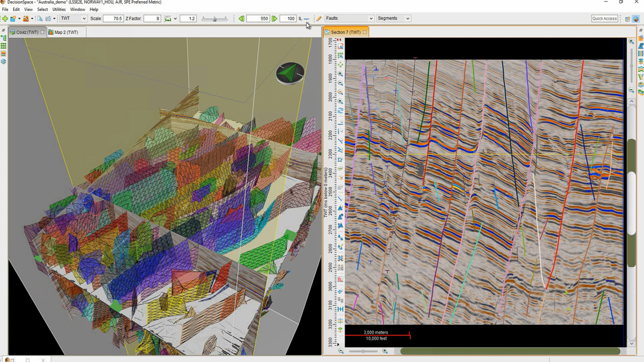
Task: Expand the arrow next to orange map icon
Action: point(32,19)
